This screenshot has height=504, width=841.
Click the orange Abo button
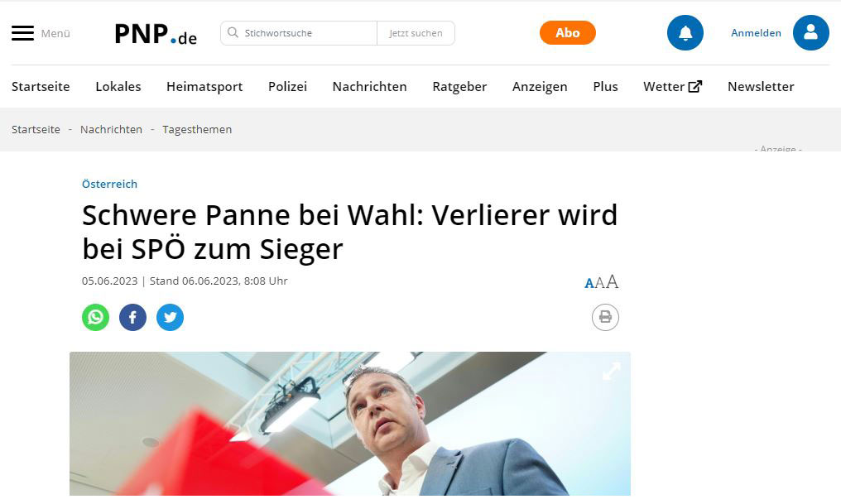click(x=568, y=33)
